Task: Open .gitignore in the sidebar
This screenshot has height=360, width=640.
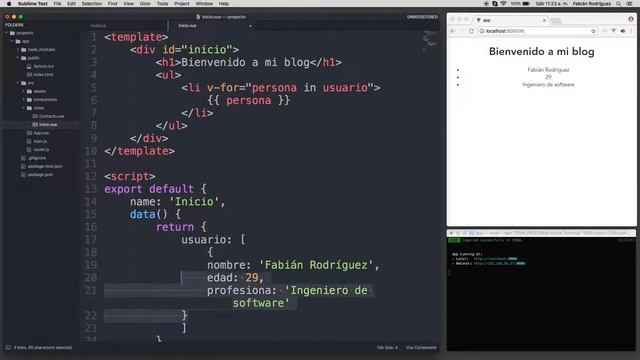Action: 37,158
